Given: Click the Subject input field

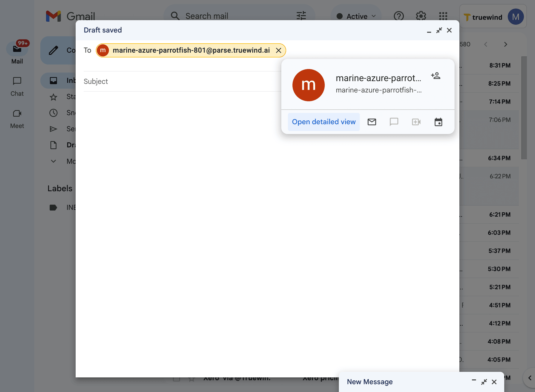Looking at the screenshot, I should click(x=176, y=81).
